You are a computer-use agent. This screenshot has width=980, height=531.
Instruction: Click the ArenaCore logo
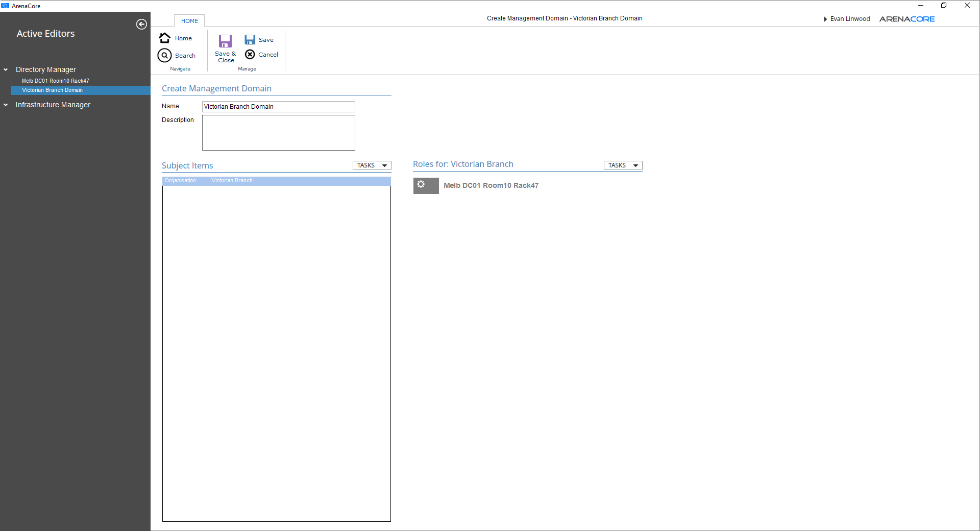pos(906,19)
